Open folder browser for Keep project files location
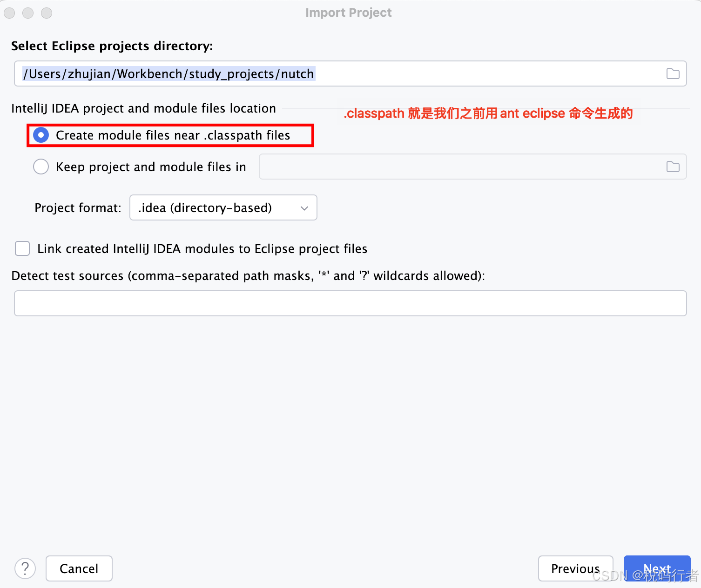The height and width of the screenshot is (588, 701). click(x=673, y=167)
